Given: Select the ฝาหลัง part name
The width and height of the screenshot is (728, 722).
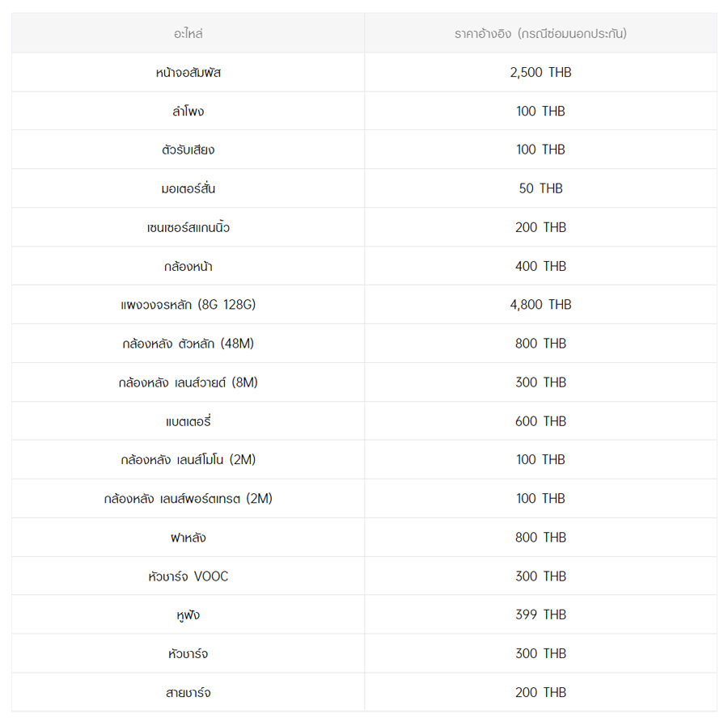Looking at the screenshot, I should 188,538.
